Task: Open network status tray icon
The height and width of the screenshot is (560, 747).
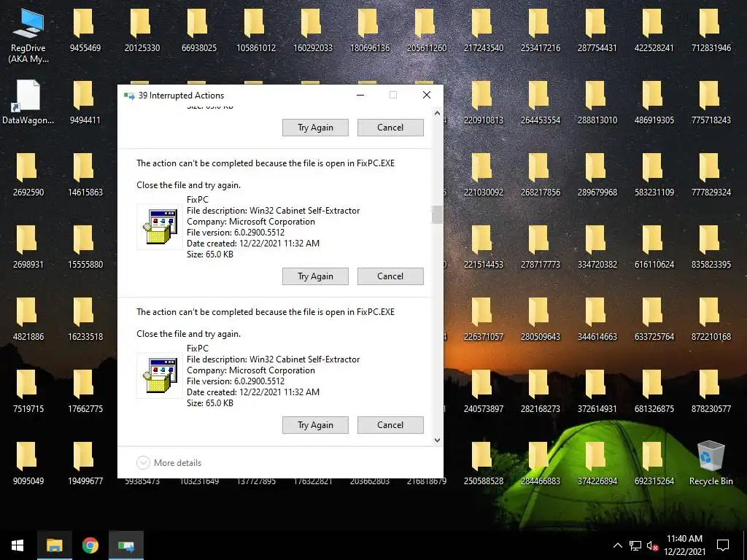Action: pos(635,545)
